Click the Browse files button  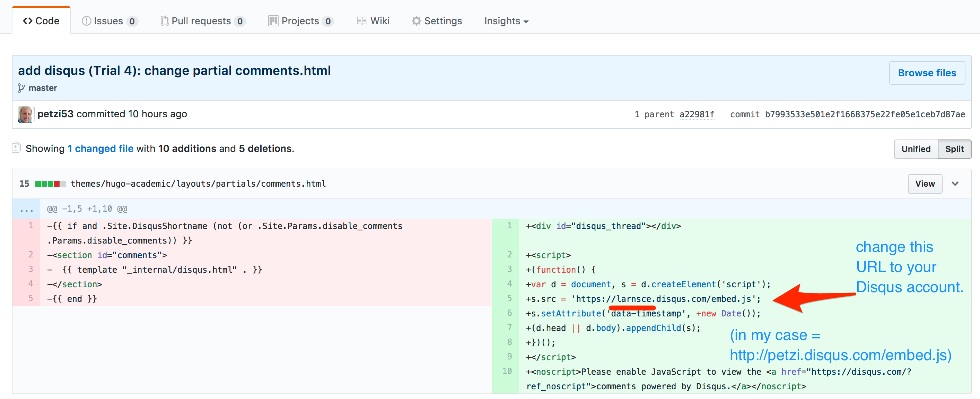pos(926,73)
